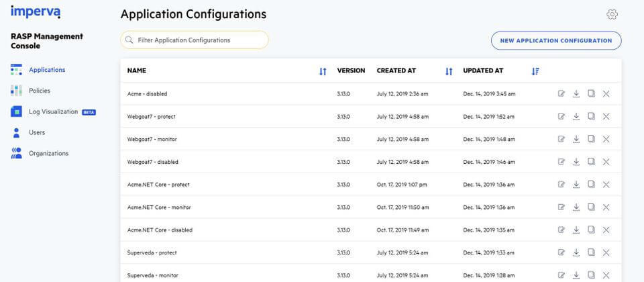The height and width of the screenshot is (282, 644).
Task: Focus the Filter Application Configurations field
Action: pyautogui.click(x=195, y=40)
